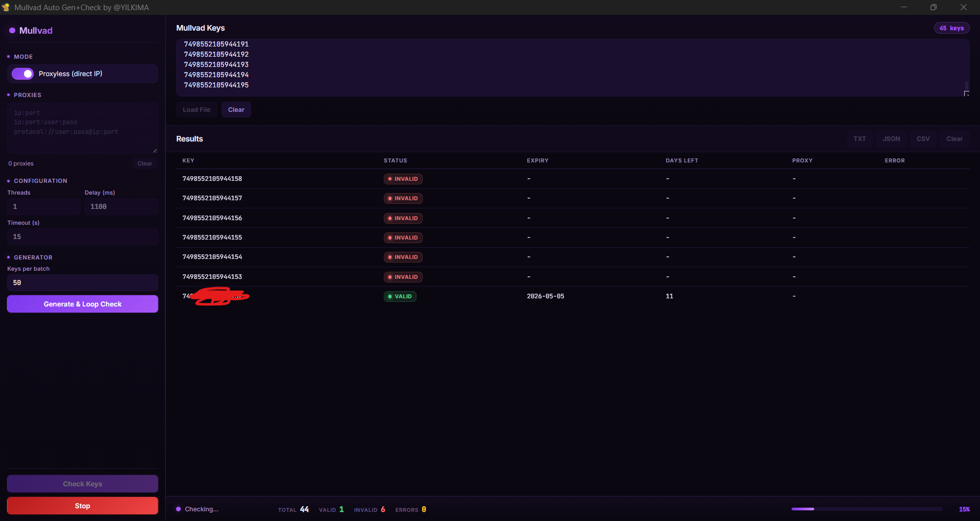This screenshot has height=521, width=980.
Task: Click INVALID badge for key ending 4158
Action: coord(403,179)
